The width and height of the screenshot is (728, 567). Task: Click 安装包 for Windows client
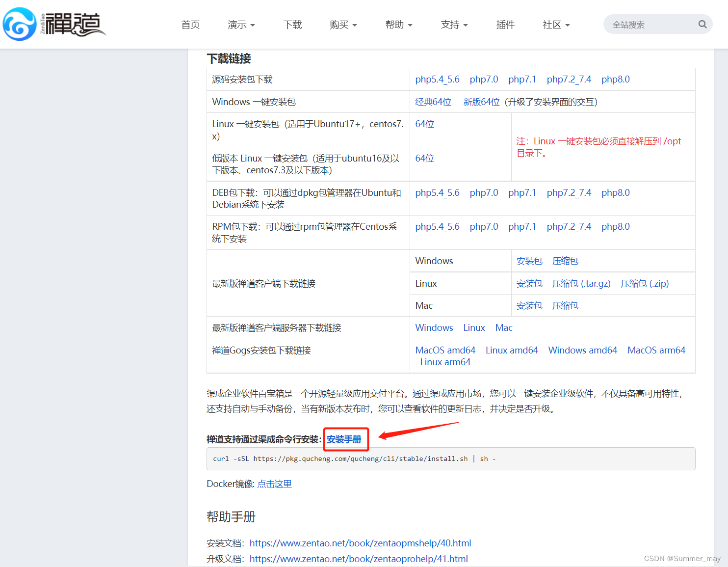[529, 261]
